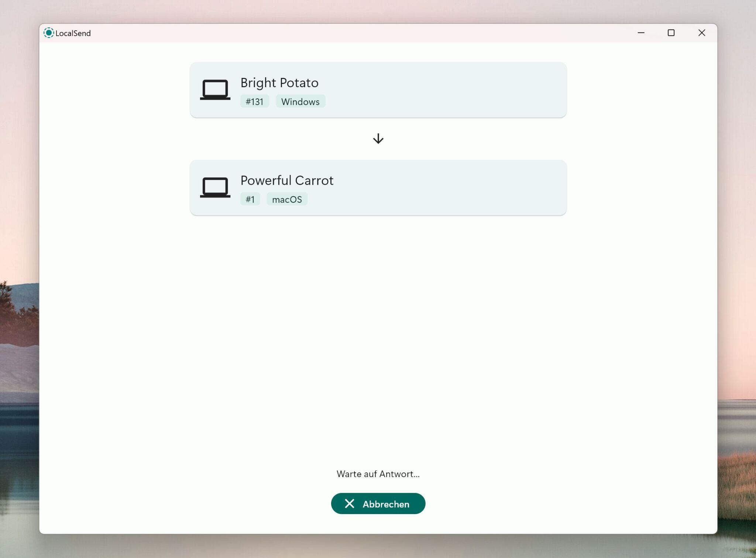The height and width of the screenshot is (558, 756).
Task: Click the laptop icon beside Powerful Carrot
Action: point(215,188)
